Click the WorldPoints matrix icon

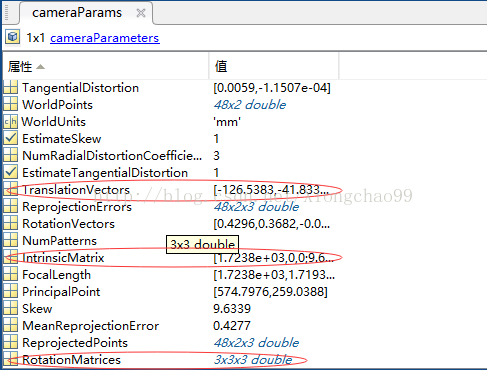10,104
